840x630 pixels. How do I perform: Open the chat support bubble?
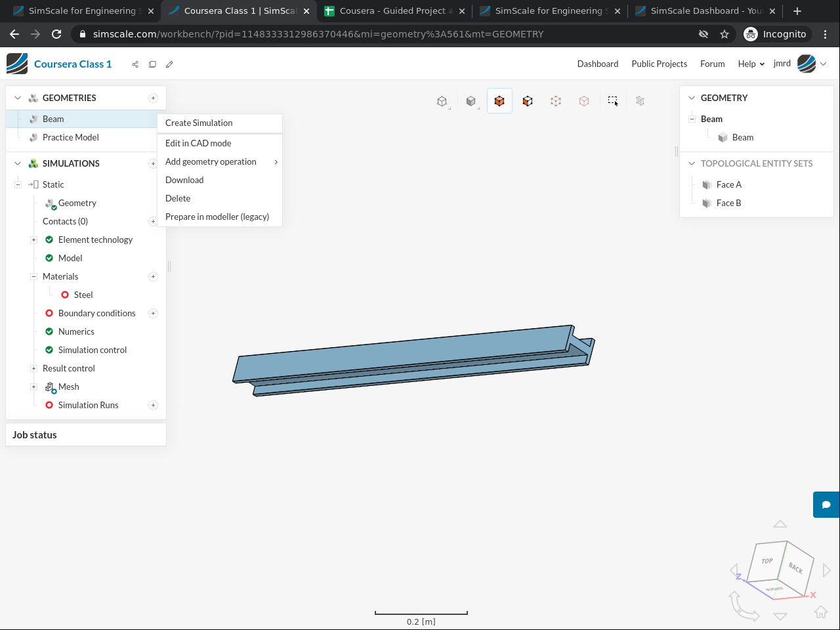point(826,505)
